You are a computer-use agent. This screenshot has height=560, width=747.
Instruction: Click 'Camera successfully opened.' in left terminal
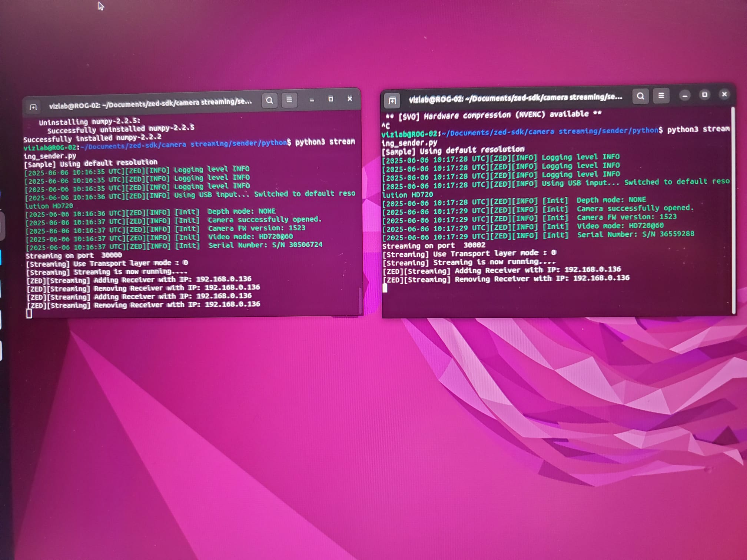[x=265, y=220]
